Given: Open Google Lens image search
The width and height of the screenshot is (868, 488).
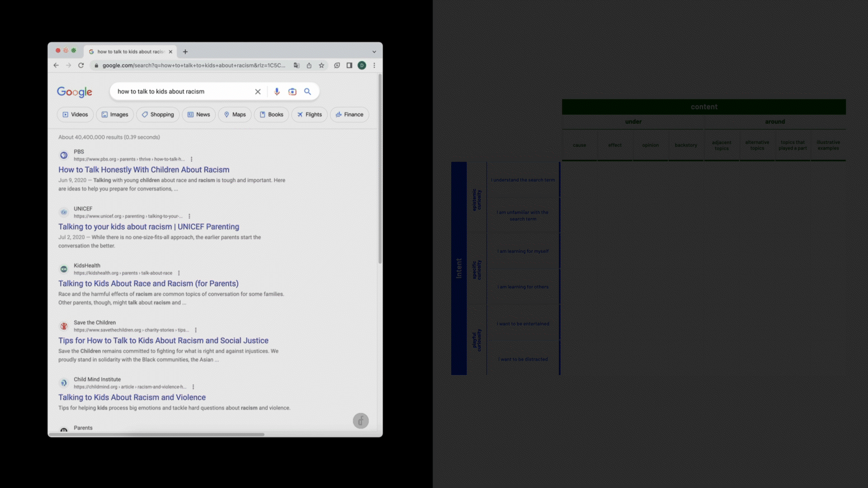Looking at the screenshot, I should 292,92.
